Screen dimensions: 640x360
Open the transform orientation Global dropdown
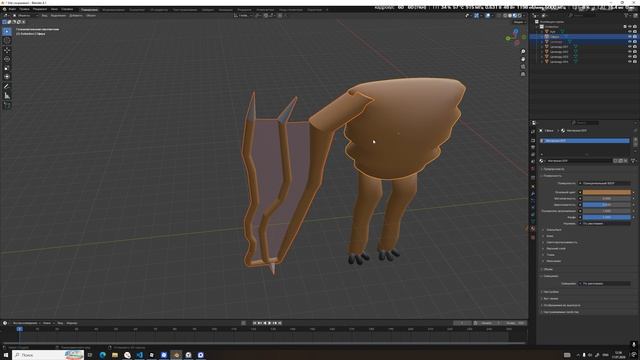point(244,16)
